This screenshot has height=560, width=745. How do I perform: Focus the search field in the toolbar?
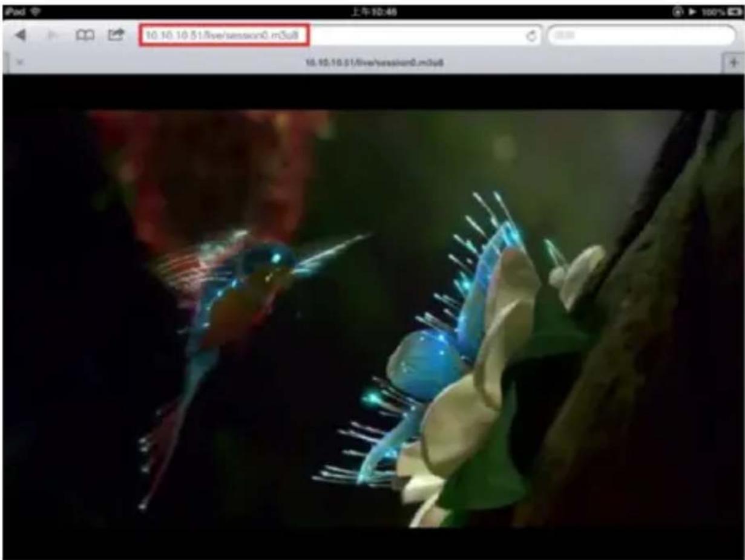(x=640, y=36)
